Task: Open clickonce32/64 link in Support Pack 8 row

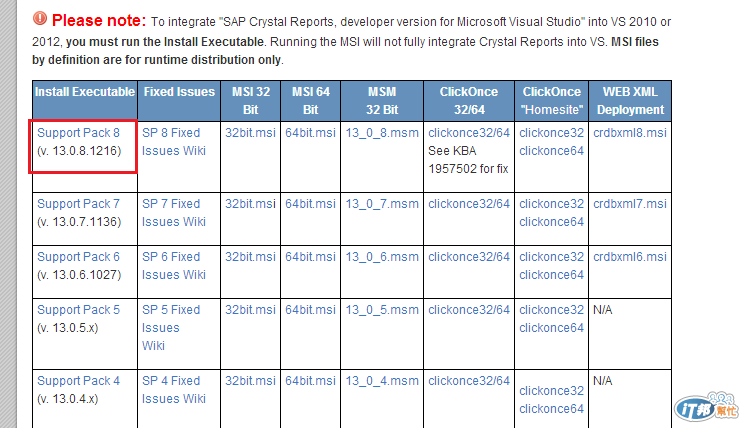Action: pyautogui.click(x=469, y=133)
